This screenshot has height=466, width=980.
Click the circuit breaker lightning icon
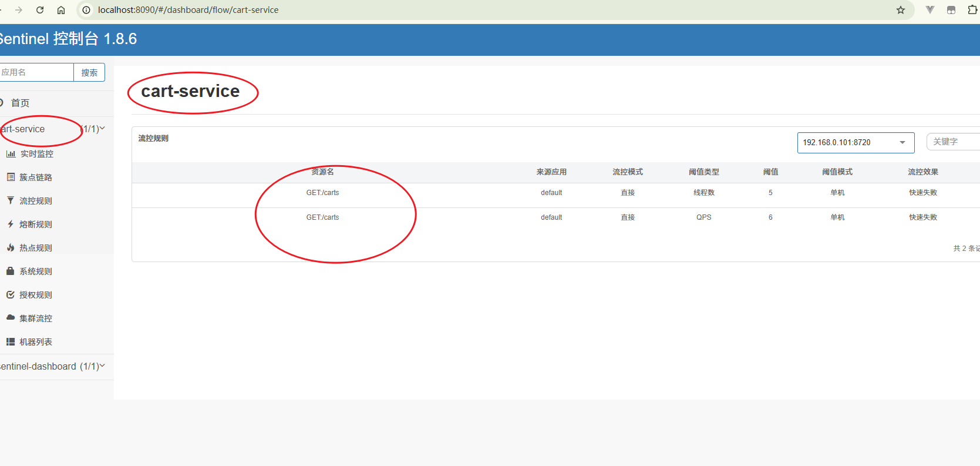(11, 224)
